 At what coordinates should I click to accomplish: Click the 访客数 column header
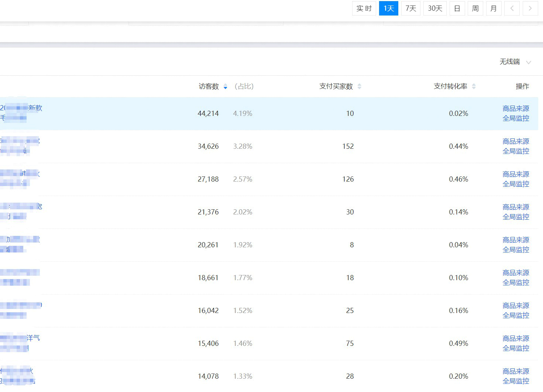click(209, 86)
